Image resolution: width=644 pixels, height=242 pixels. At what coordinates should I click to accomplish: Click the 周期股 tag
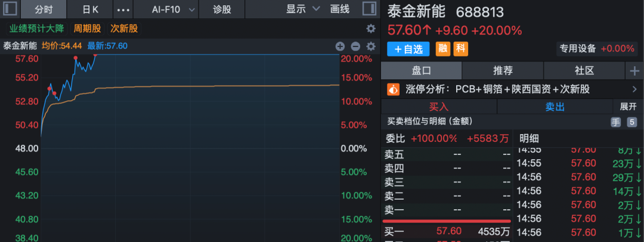87,29
